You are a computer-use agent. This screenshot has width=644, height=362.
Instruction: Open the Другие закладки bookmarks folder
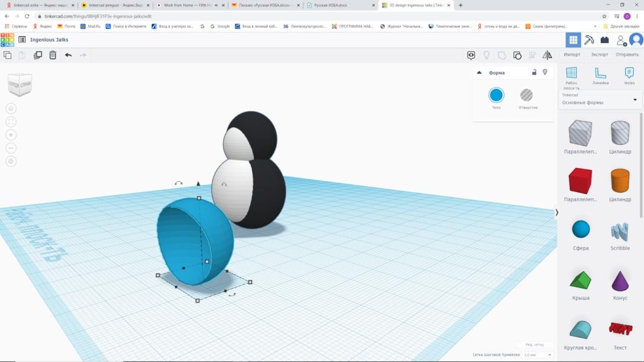[x=622, y=26]
